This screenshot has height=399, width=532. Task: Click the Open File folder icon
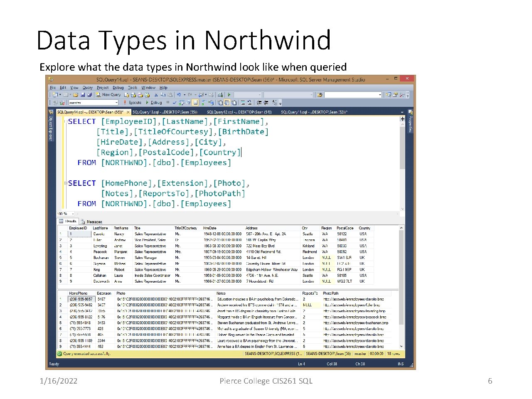(76, 95)
